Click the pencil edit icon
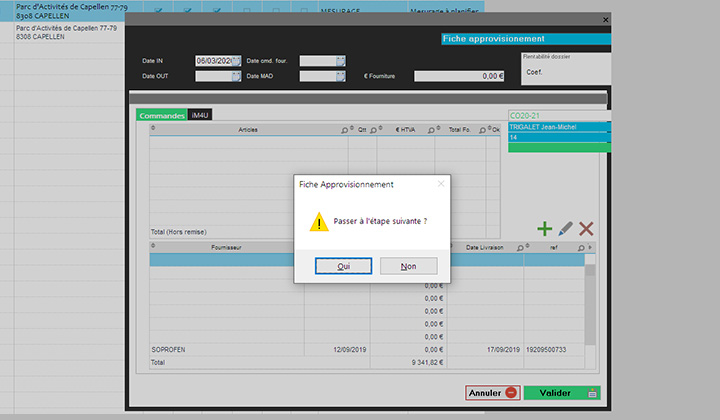 tap(566, 229)
